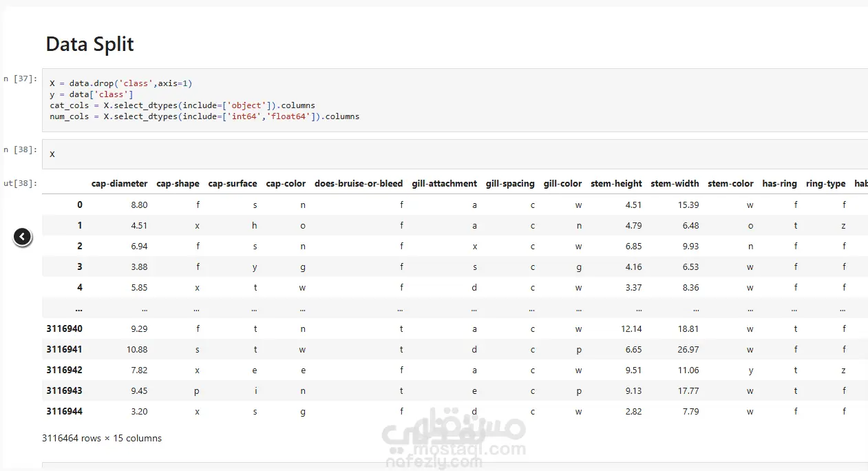The image size is (868, 471).
Task: Click the gill-color column header
Action: (562, 184)
